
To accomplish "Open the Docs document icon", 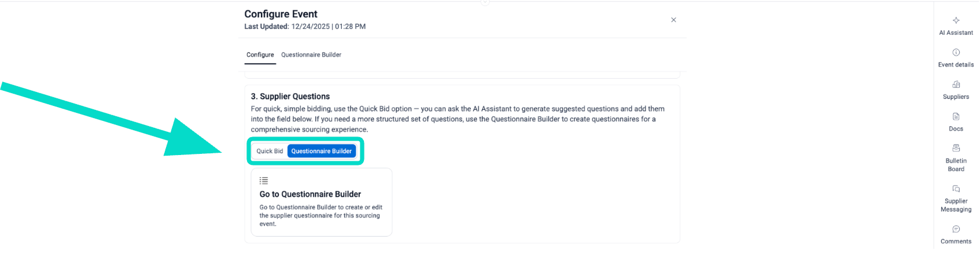I will pyautogui.click(x=956, y=117).
